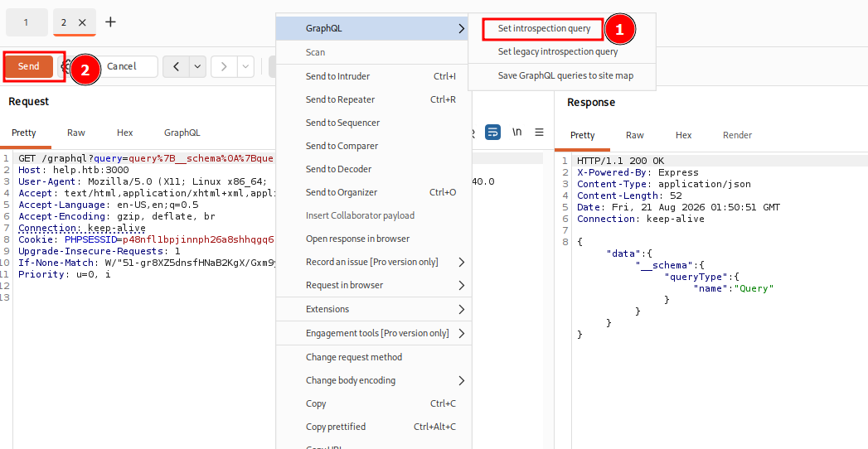Click the Date response header line
The height and width of the screenshot is (449, 868).
click(x=679, y=207)
